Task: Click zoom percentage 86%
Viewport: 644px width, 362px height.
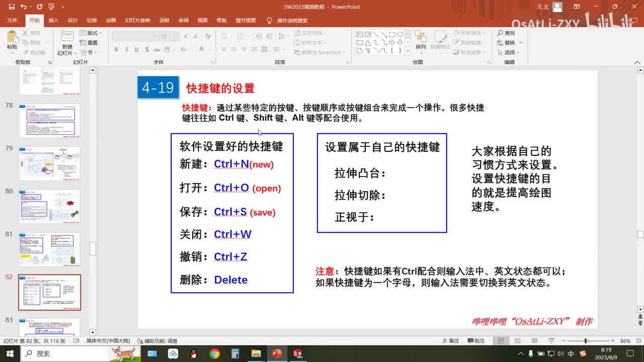Action: 625,341
